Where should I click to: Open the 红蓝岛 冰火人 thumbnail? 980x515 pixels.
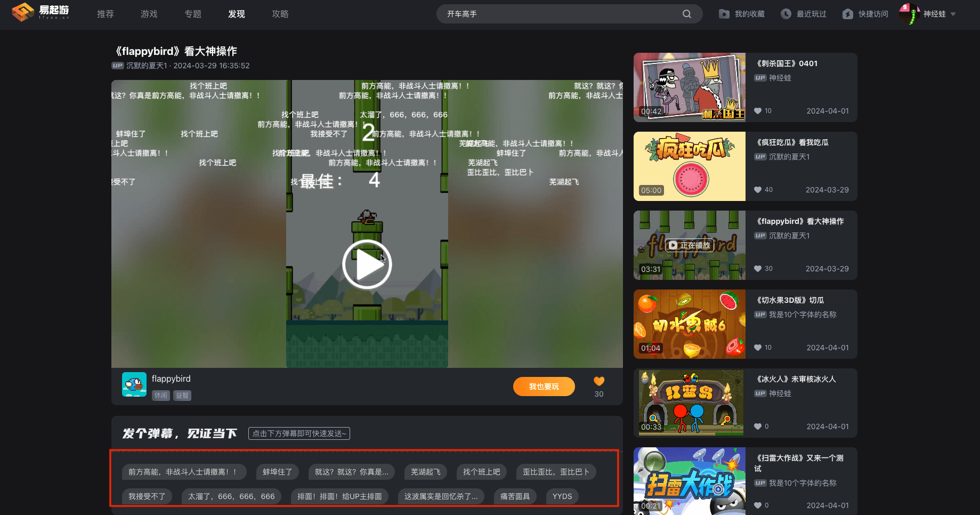[x=690, y=403]
